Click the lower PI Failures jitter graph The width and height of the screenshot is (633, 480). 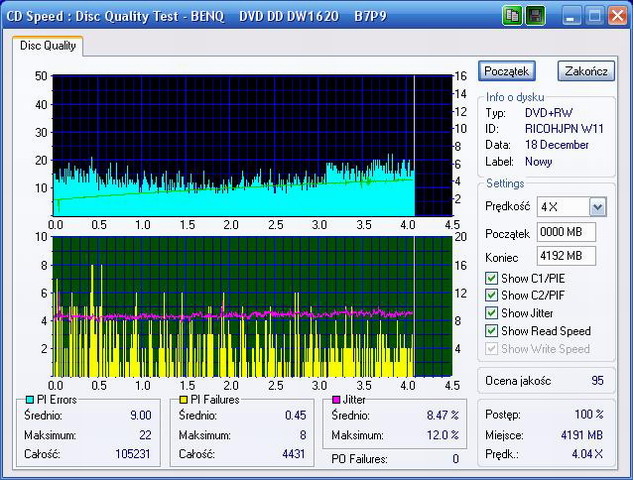coord(252,306)
